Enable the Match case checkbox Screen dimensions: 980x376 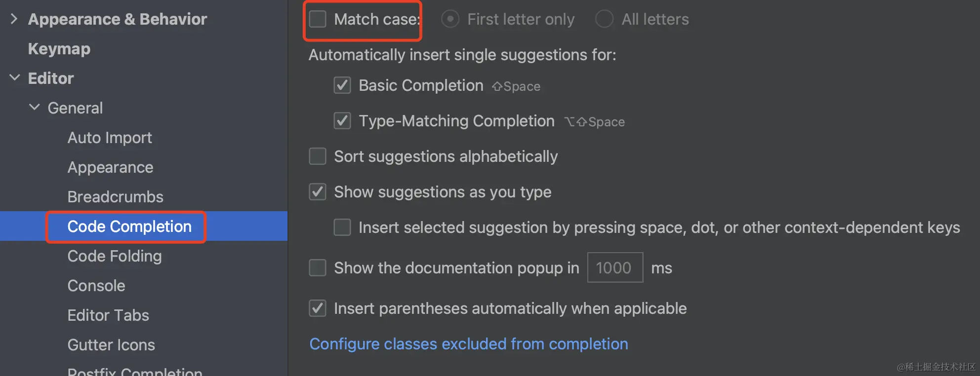[318, 19]
